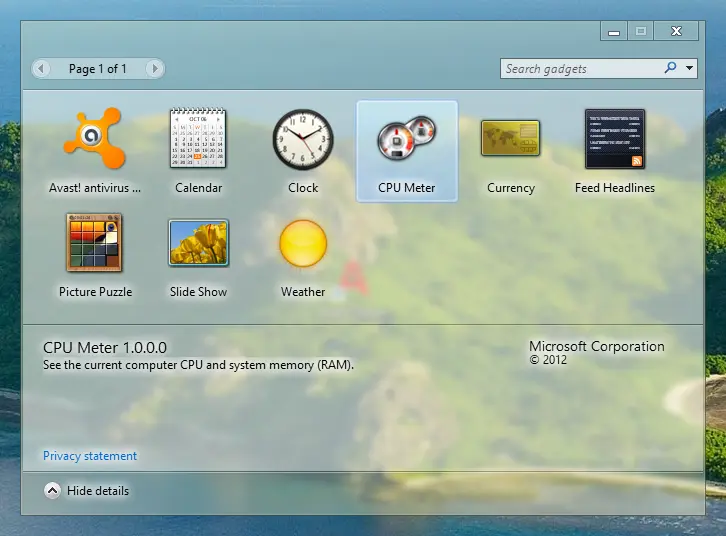Pick the Feed Headlines gadget icon
This screenshot has width=726, height=536.
click(x=614, y=139)
